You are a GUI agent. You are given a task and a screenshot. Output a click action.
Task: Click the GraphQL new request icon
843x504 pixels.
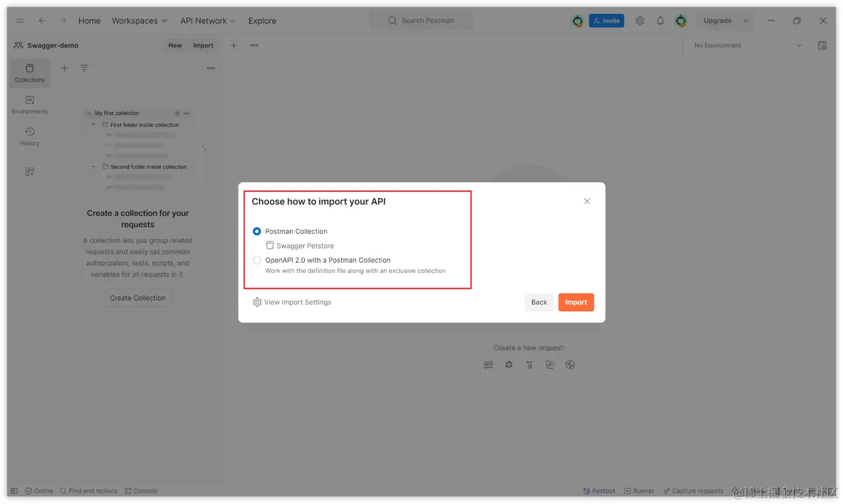tap(508, 365)
